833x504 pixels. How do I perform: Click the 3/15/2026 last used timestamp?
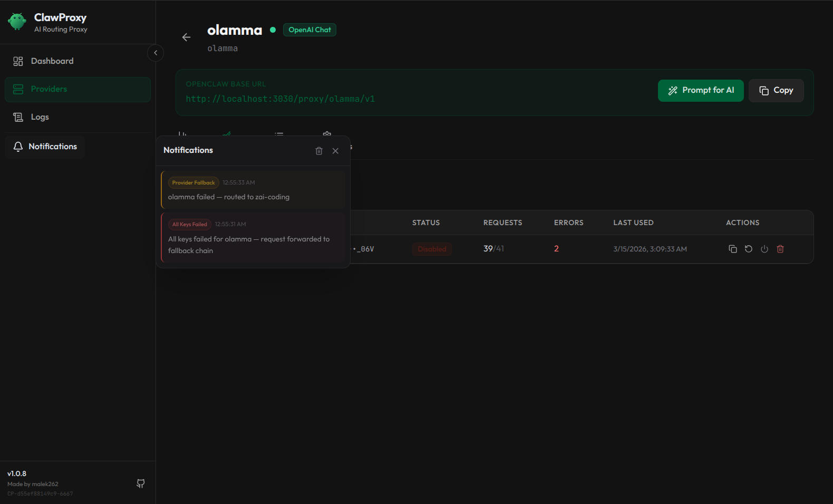pyautogui.click(x=650, y=249)
